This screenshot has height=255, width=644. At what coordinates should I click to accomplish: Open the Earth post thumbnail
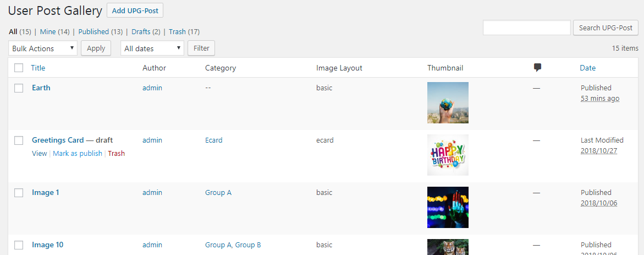(448, 102)
